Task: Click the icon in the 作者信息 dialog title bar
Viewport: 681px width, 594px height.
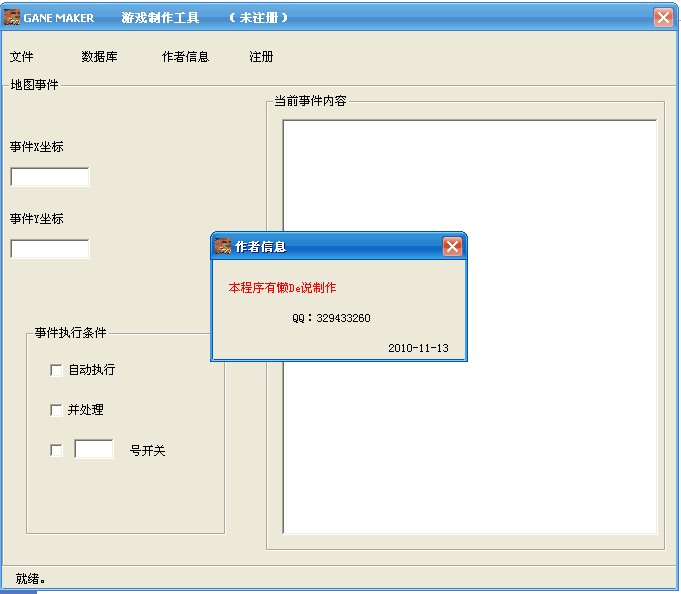Action: point(223,246)
